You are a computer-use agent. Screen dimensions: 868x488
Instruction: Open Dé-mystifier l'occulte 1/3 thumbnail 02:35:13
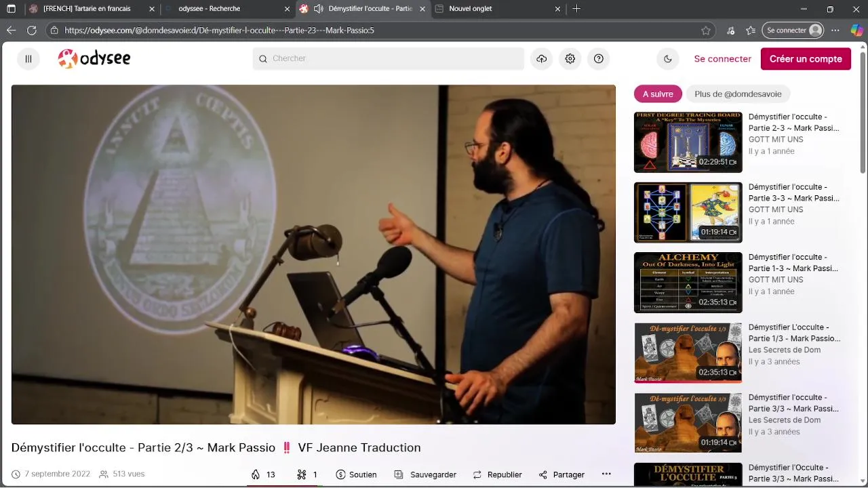coord(688,352)
